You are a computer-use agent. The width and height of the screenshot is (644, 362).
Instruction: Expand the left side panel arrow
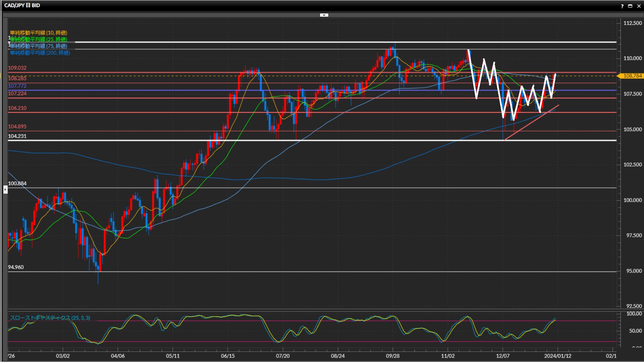coord(5,190)
